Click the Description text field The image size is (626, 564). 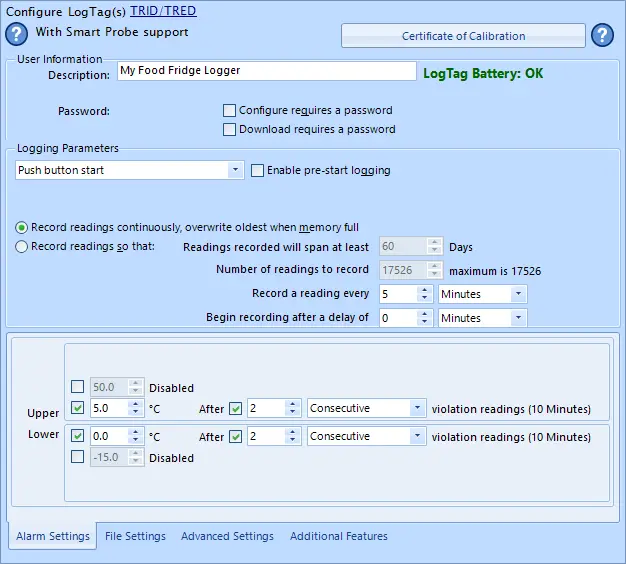click(x=266, y=71)
